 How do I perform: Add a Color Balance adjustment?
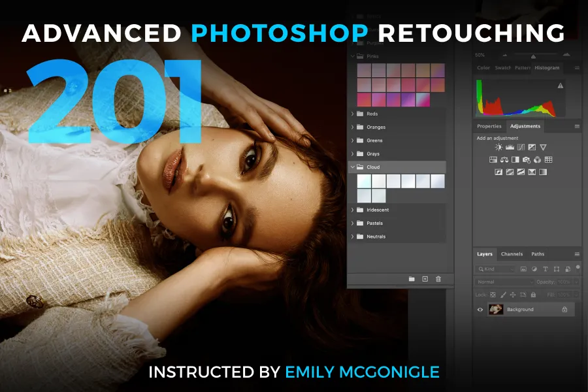[504, 160]
